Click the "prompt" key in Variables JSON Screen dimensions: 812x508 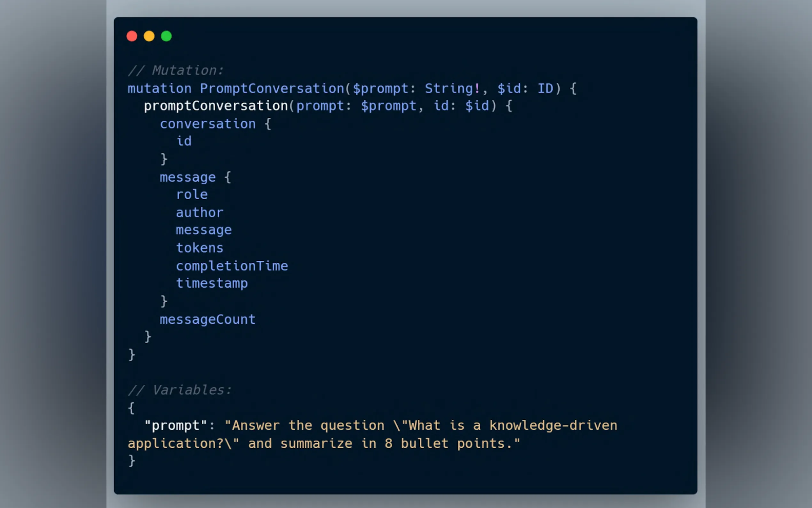(x=176, y=426)
